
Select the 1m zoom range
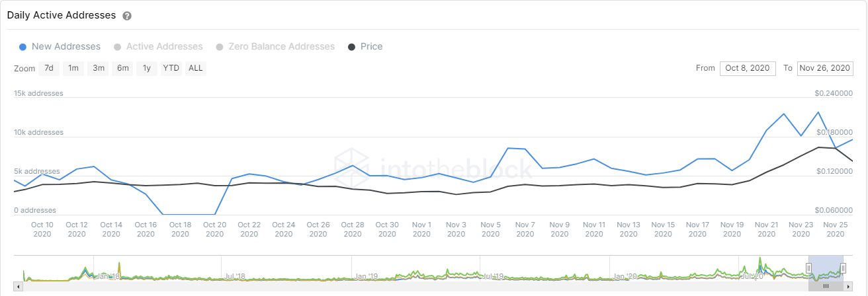point(73,68)
